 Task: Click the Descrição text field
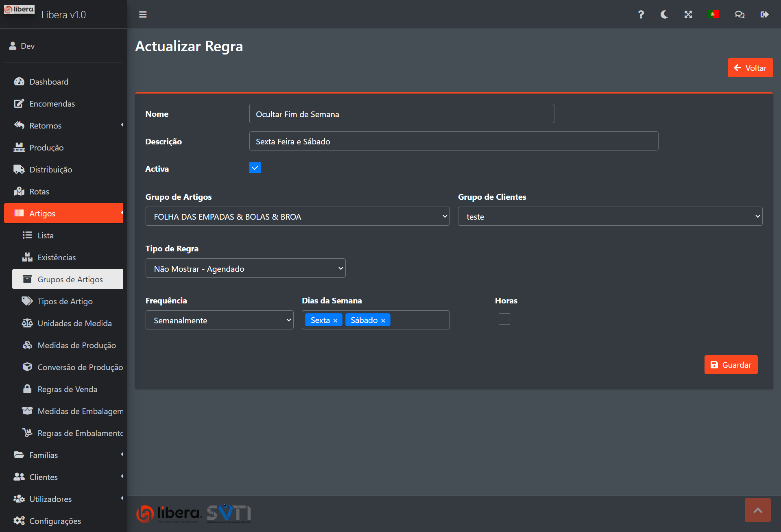pos(453,141)
